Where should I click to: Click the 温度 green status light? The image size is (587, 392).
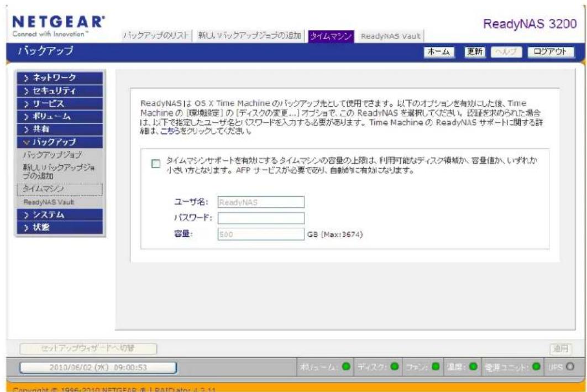tap(473, 366)
